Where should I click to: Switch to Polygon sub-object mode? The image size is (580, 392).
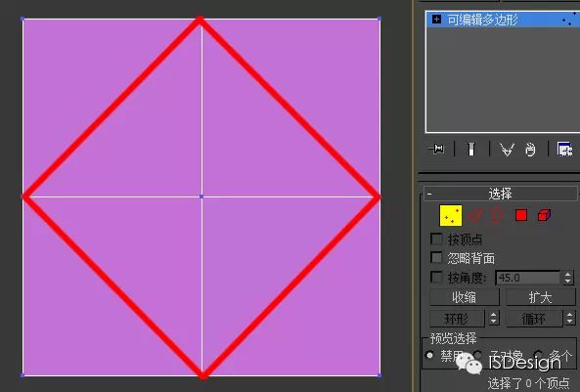click(521, 215)
